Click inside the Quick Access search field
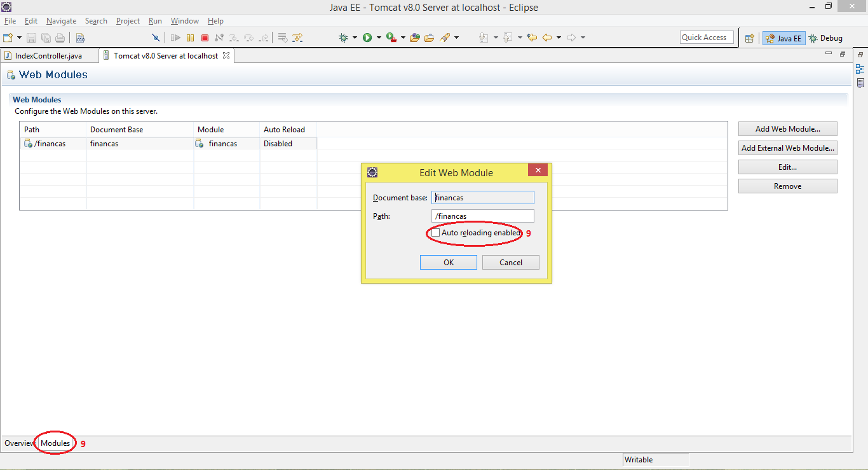Screen dimensions: 868x470 pyautogui.click(x=706, y=37)
